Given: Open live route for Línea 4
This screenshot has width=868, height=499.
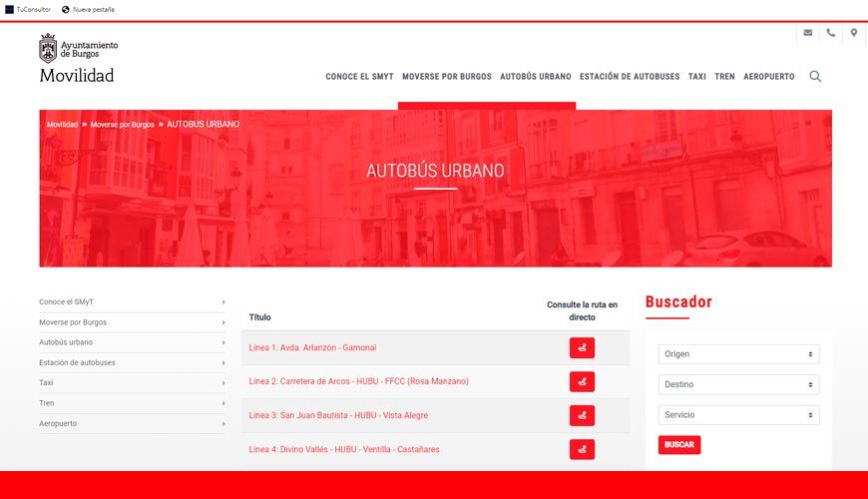Looking at the screenshot, I should (582, 449).
